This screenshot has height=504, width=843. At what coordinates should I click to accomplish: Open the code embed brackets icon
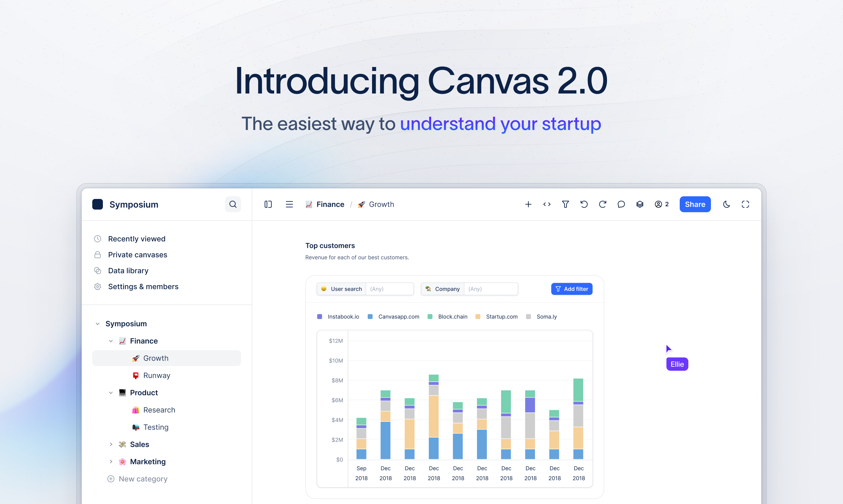tap(547, 204)
